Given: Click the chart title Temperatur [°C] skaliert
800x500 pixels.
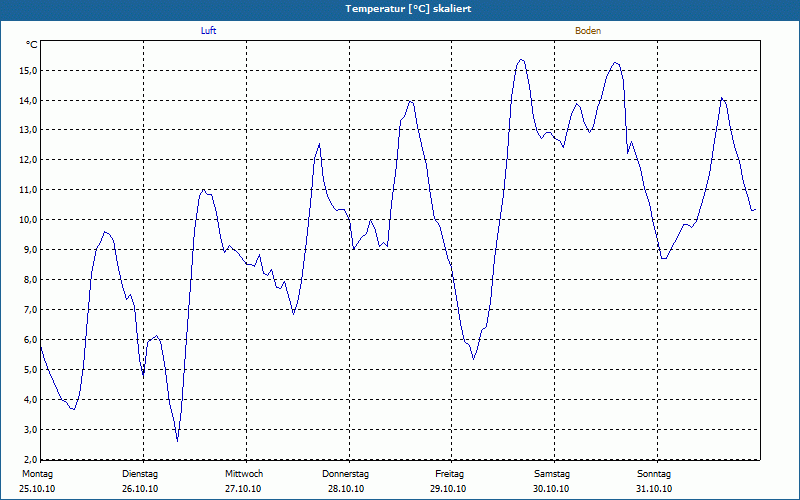Looking at the screenshot, I should click(x=408, y=9).
